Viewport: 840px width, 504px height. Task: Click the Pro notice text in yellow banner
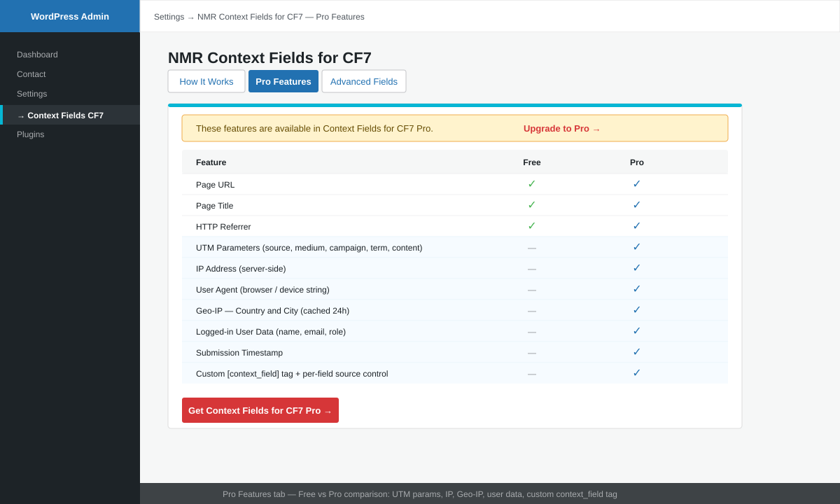coord(314,129)
